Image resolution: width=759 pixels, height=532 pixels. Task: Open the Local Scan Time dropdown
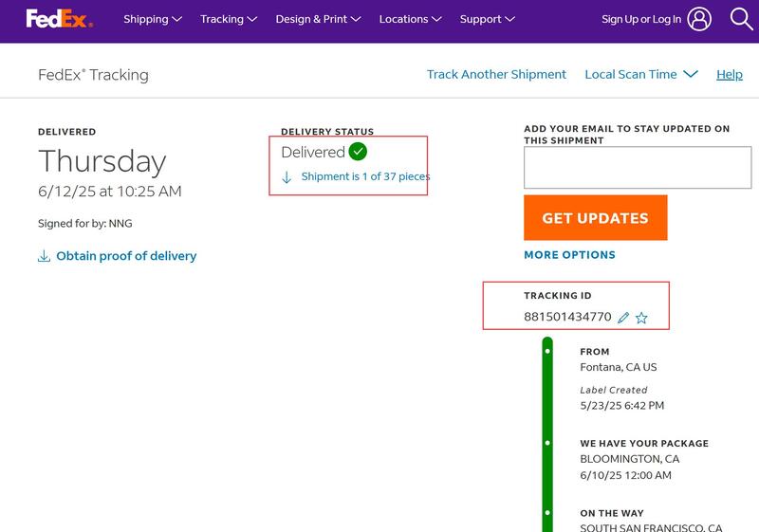click(x=641, y=74)
